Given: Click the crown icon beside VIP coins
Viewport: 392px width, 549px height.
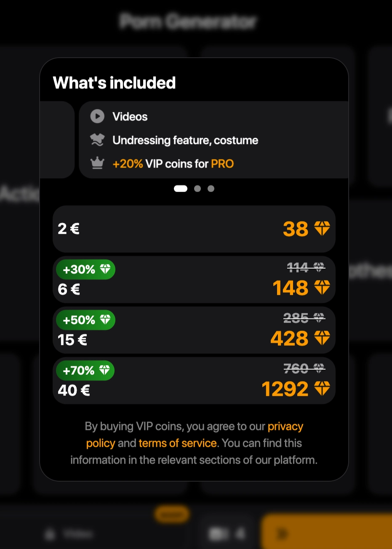Looking at the screenshot, I should point(97,163).
